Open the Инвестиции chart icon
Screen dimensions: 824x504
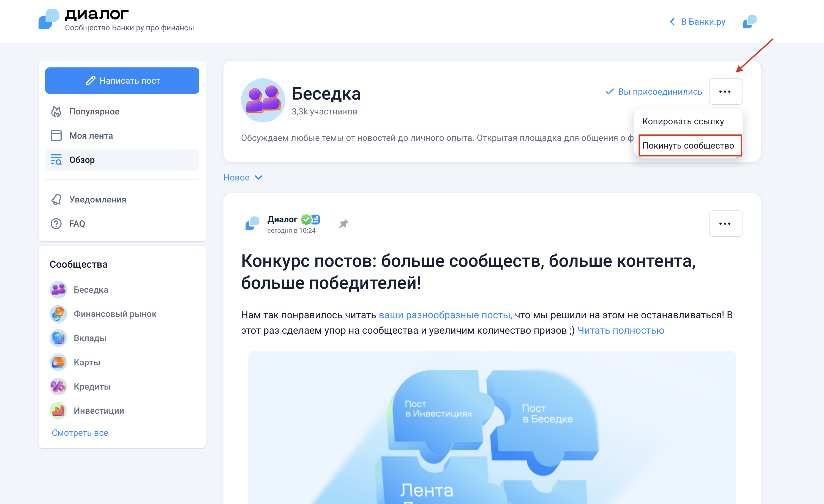coord(58,411)
